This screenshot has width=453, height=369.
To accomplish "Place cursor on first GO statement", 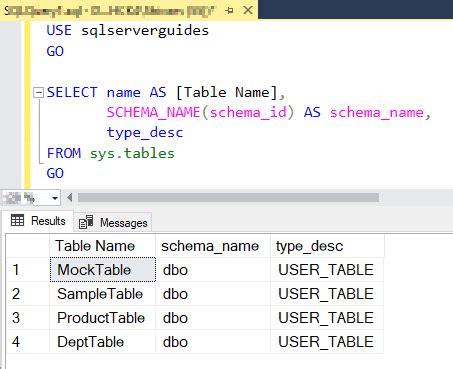I will coord(55,51).
